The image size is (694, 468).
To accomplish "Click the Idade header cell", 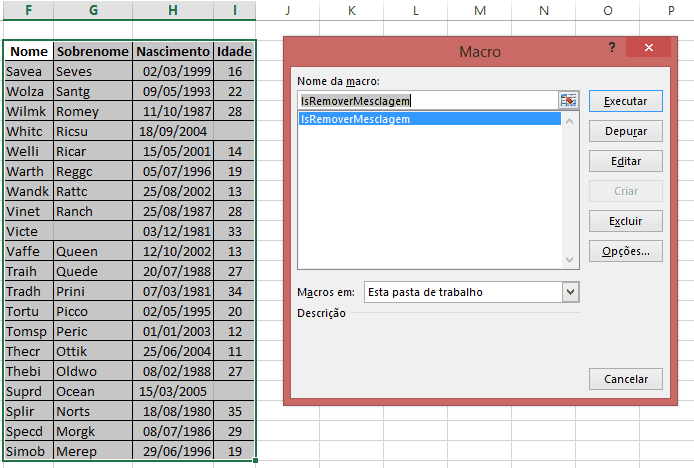I will click(234, 51).
